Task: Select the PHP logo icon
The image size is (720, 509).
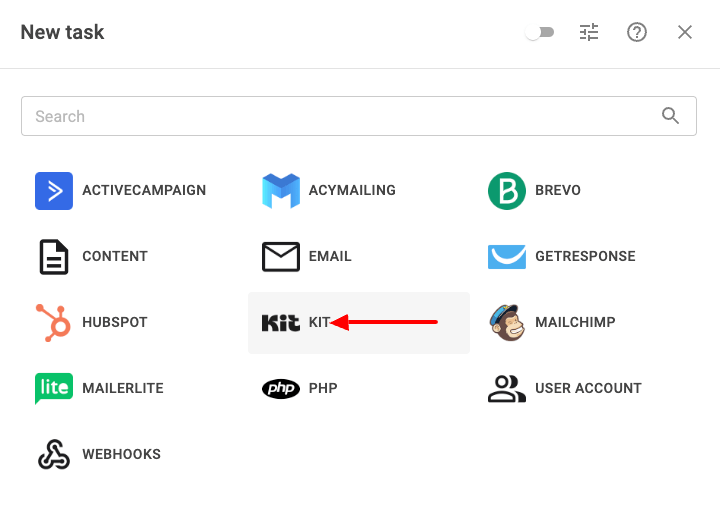Action: tap(281, 389)
